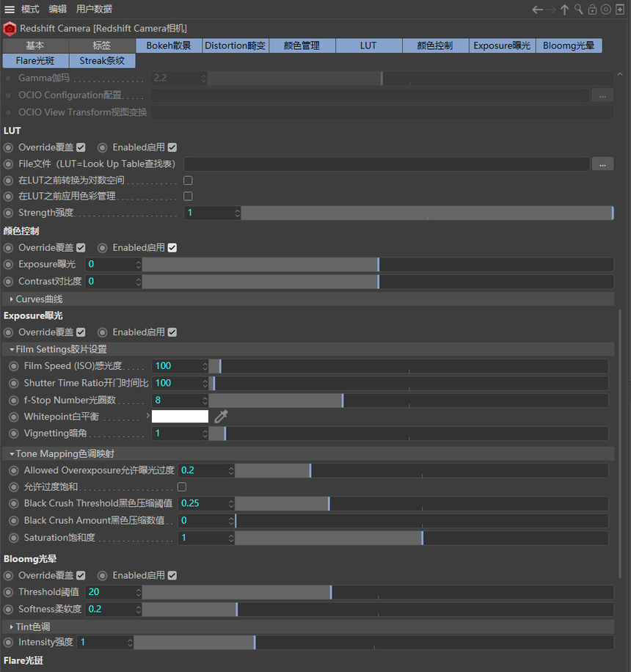The width and height of the screenshot is (631, 672).
Task: Click the stepper arrows on Strength强度 value
Action: 237,213
